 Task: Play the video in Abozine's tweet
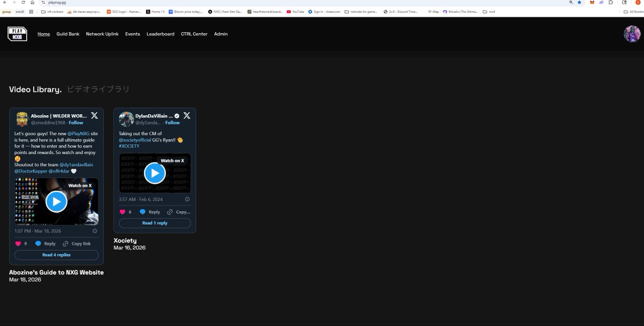tap(56, 202)
